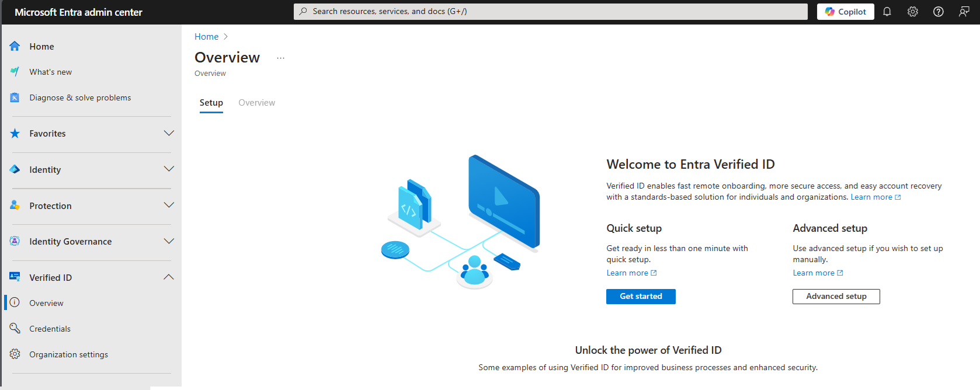Expand the Favorites section chevron
The image size is (980, 390).
tap(169, 134)
